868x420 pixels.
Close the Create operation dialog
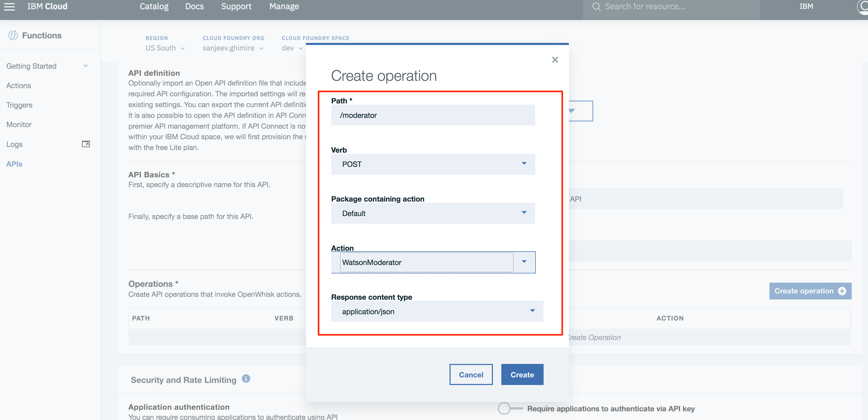(x=555, y=60)
